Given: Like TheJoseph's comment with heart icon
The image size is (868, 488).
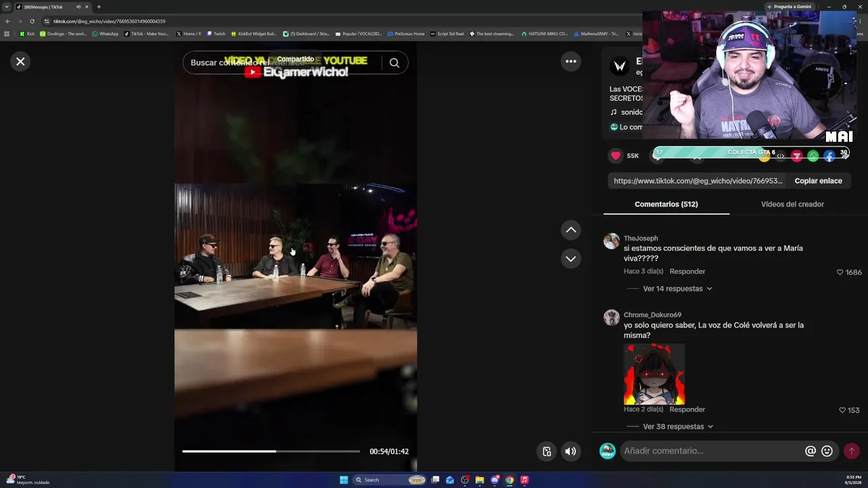Looking at the screenshot, I should tap(840, 272).
